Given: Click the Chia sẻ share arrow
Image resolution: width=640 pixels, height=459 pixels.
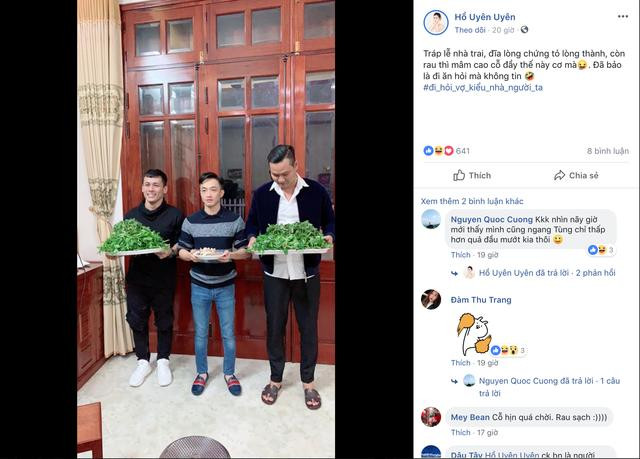Looking at the screenshot, I should coord(576,175).
